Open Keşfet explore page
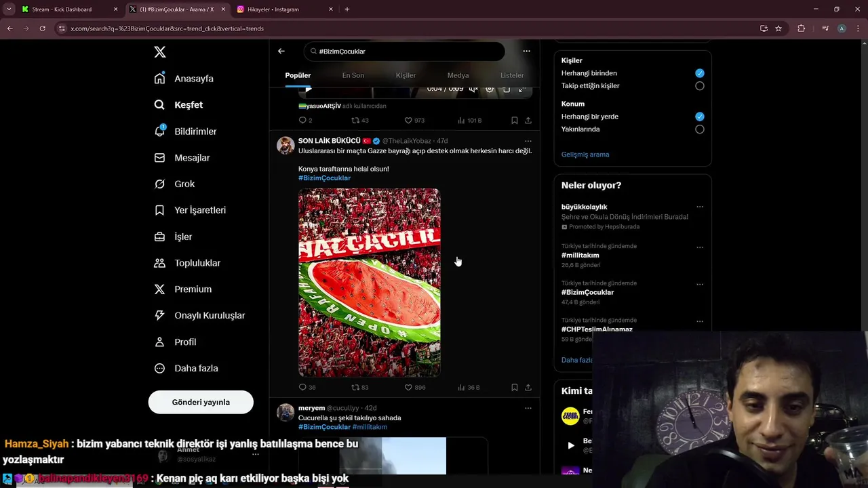868x488 pixels. tap(178, 105)
